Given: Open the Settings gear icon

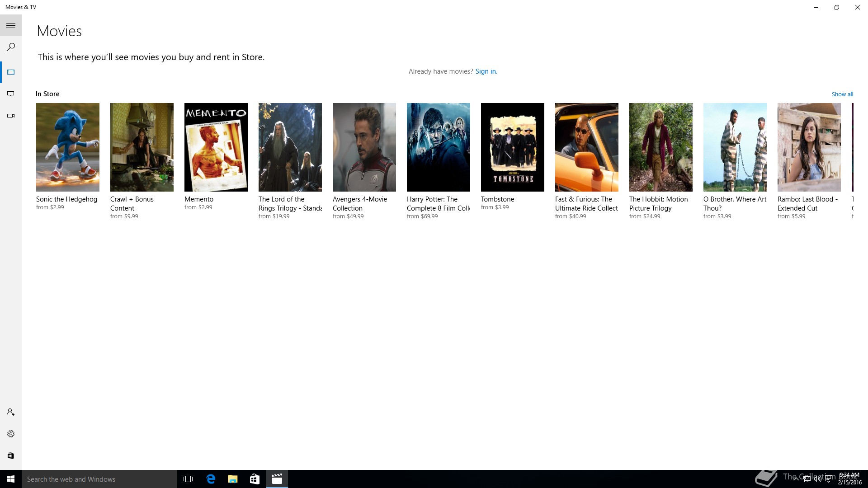Looking at the screenshot, I should click(x=11, y=434).
